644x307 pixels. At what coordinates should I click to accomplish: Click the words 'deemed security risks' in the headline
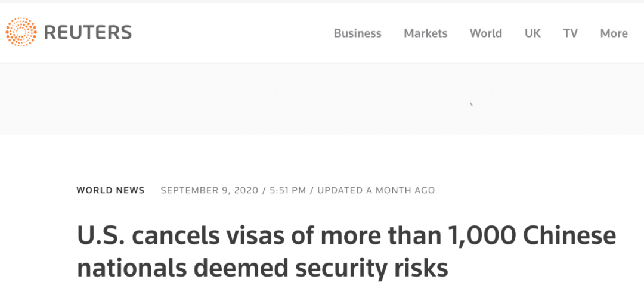(320, 268)
